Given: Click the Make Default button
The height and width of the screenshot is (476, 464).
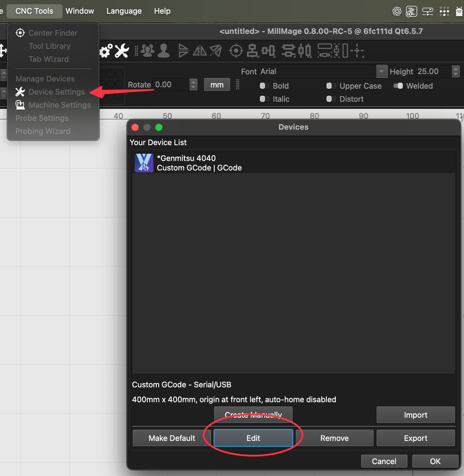Looking at the screenshot, I should click(172, 438).
